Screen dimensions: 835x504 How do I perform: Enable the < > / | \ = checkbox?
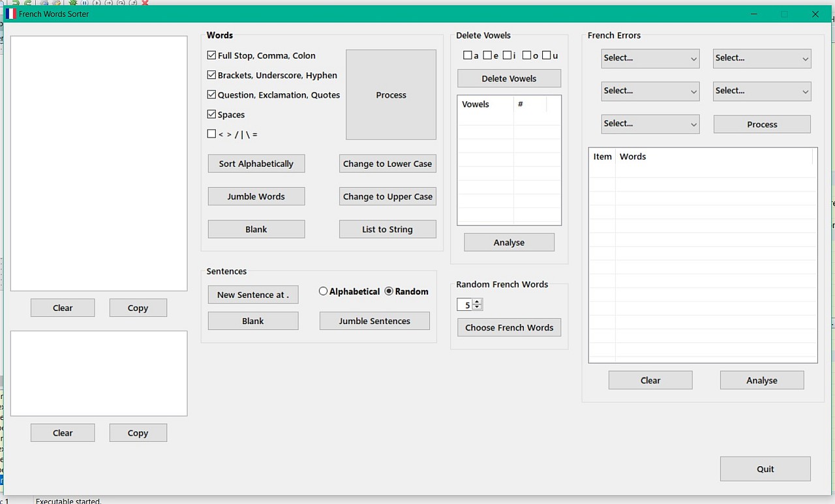(211, 134)
